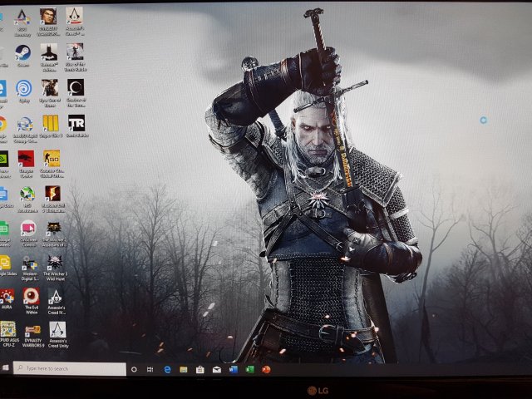
Task: Open Excel from the taskbar
Action: coord(249,368)
